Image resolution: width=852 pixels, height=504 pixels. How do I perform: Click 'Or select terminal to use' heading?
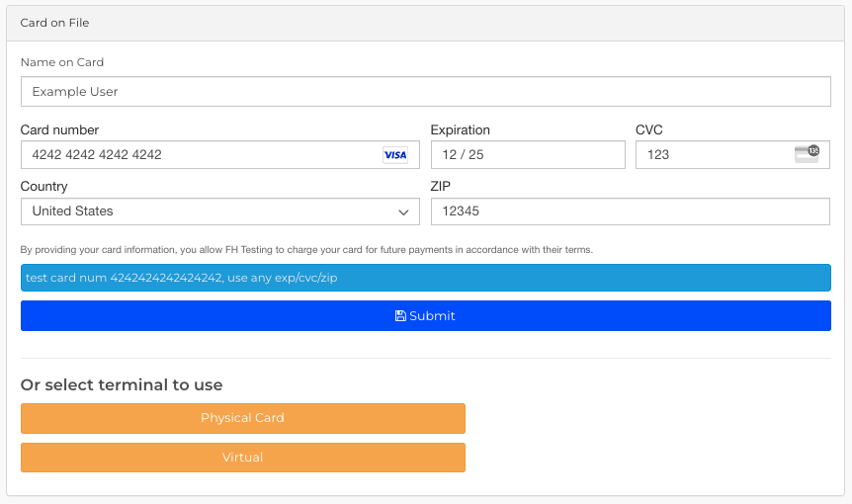pyautogui.click(x=122, y=385)
